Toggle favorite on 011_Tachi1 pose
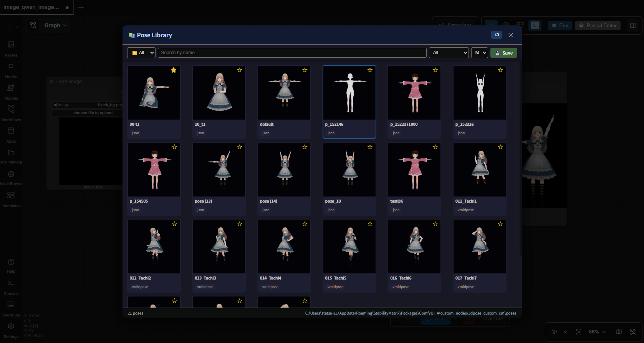The height and width of the screenshot is (343, 644). click(x=500, y=147)
